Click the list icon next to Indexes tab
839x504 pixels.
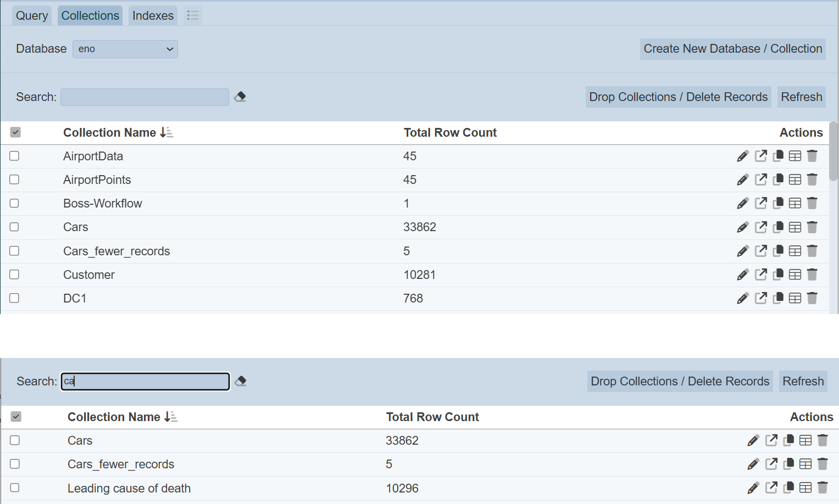tap(193, 15)
